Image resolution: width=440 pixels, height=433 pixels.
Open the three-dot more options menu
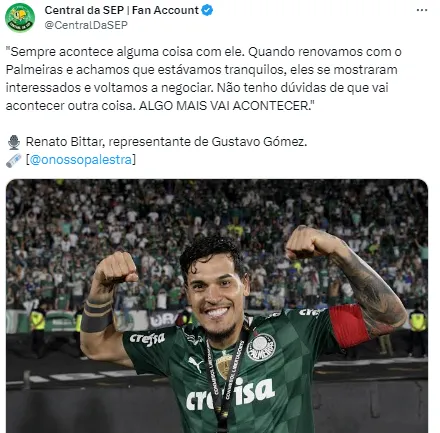422,10
